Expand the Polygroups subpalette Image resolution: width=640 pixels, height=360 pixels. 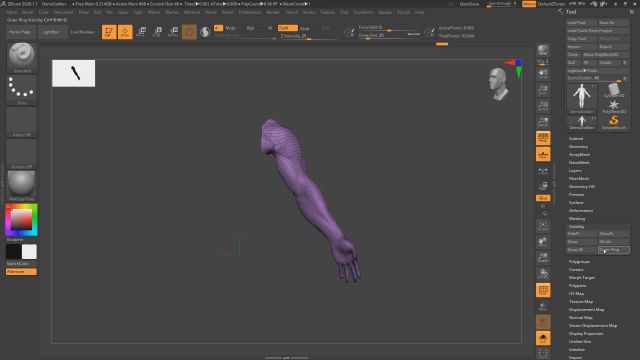click(x=579, y=262)
